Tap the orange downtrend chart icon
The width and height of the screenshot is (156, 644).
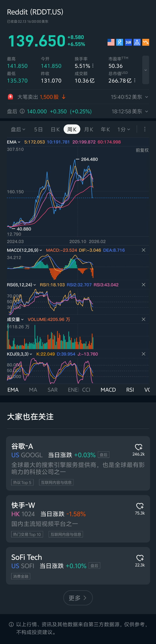tap(145, 42)
